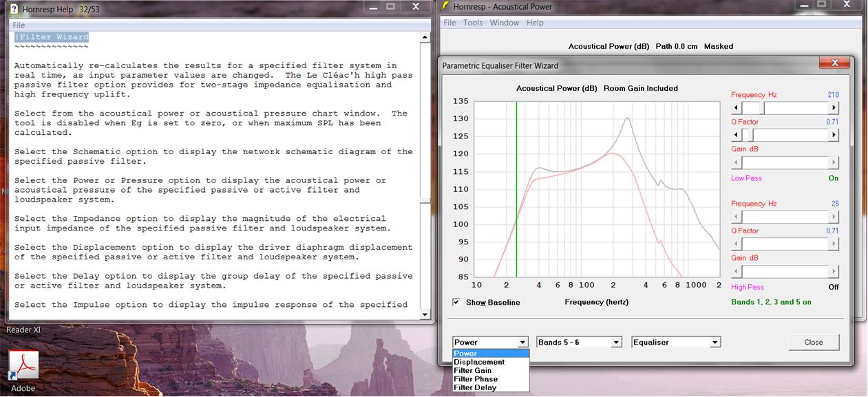Click right arrow of Low Pass Frequency slider
The image size is (868, 397).
coord(834,108)
